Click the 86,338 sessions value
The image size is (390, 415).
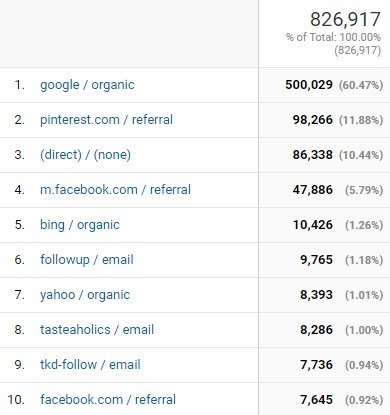313,155
